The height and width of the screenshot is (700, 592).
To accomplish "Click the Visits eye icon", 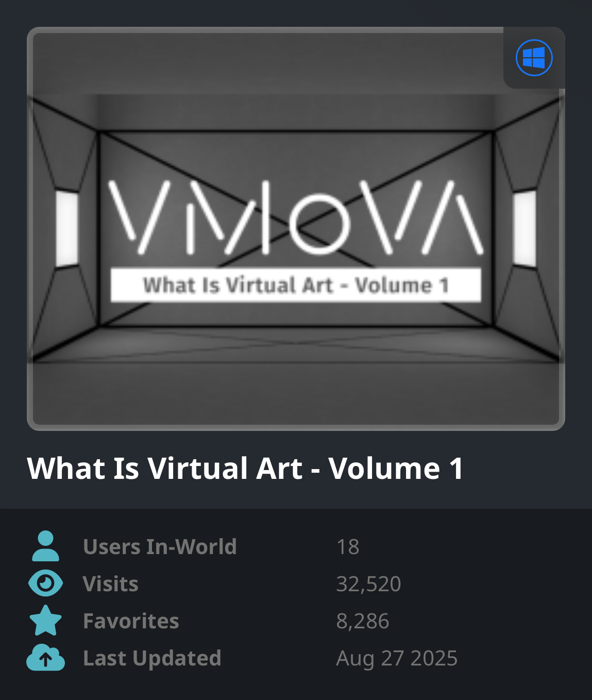I will tap(45, 584).
